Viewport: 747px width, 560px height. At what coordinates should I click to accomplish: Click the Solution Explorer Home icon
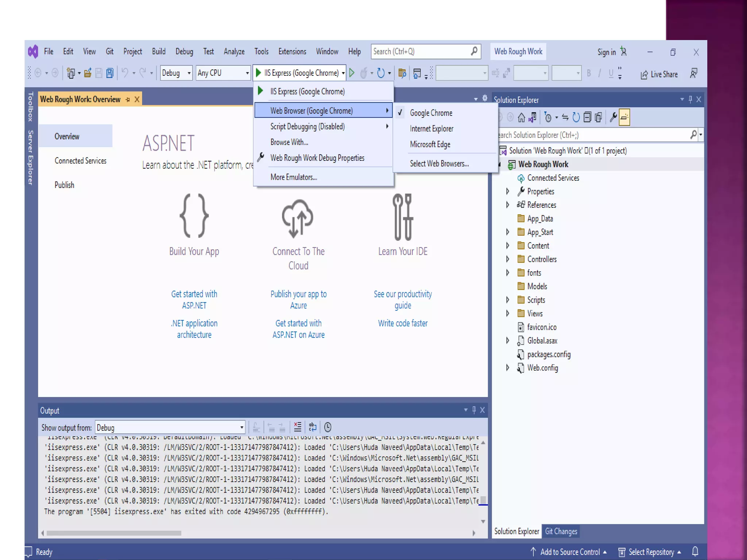(x=521, y=117)
